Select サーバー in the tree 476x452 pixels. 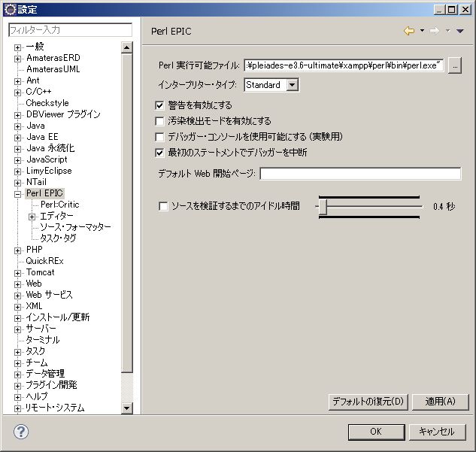[41, 329]
